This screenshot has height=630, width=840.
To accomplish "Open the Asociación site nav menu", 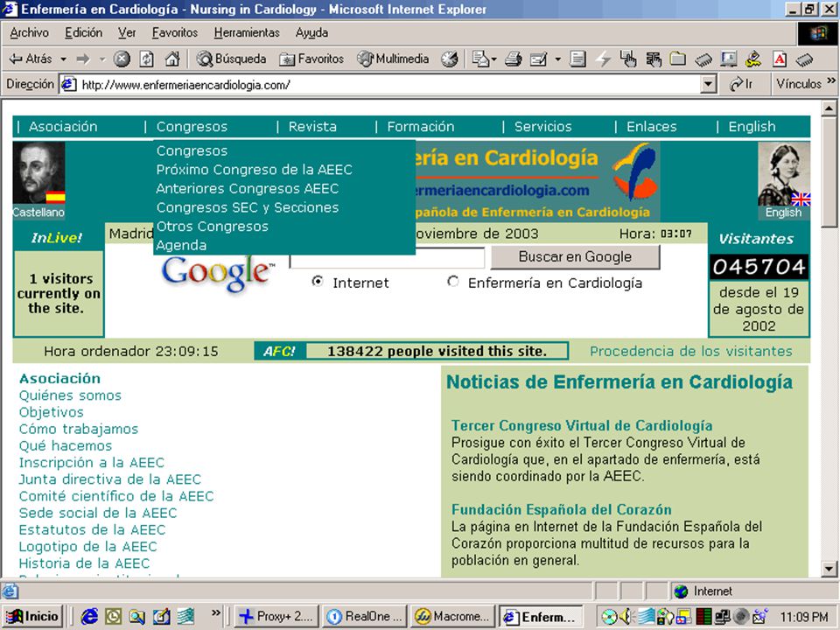I will tap(63, 127).
